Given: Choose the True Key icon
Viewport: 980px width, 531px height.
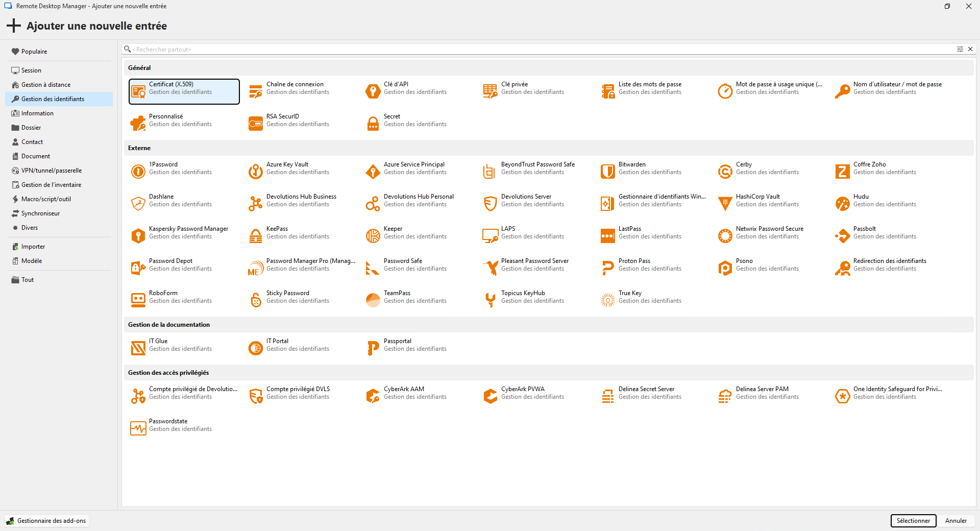Looking at the screenshot, I should pos(608,300).
